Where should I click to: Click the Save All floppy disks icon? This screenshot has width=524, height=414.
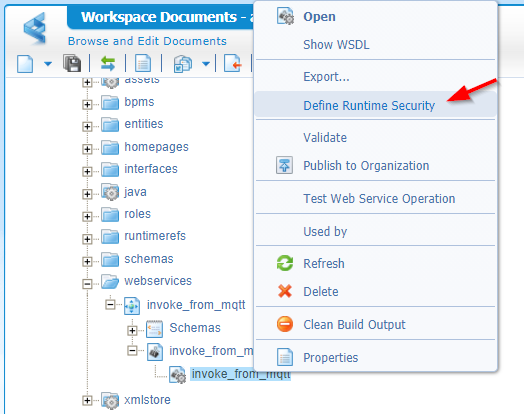pos(72,63)
